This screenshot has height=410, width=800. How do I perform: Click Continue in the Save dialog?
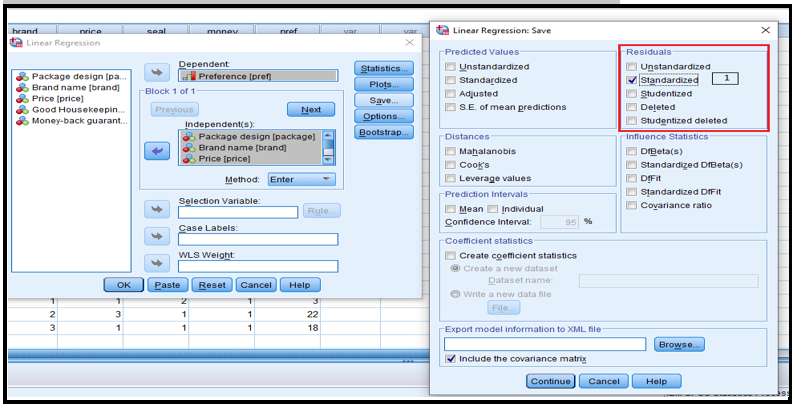point(551,381)
